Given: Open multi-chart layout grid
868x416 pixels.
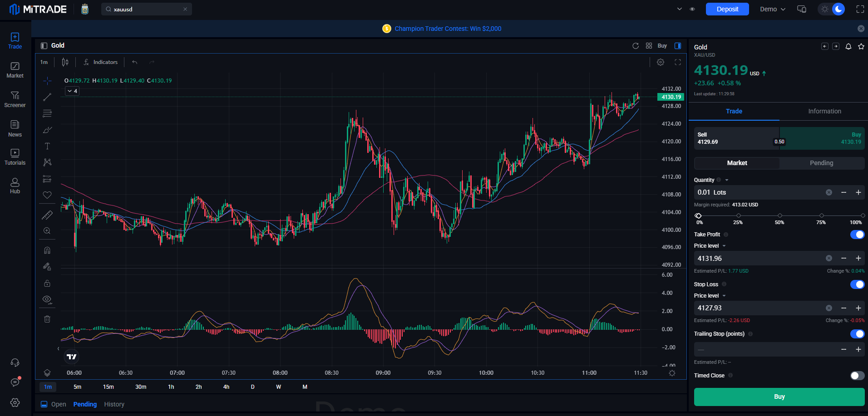Looking at the screenshot, I should click(649, 46).
